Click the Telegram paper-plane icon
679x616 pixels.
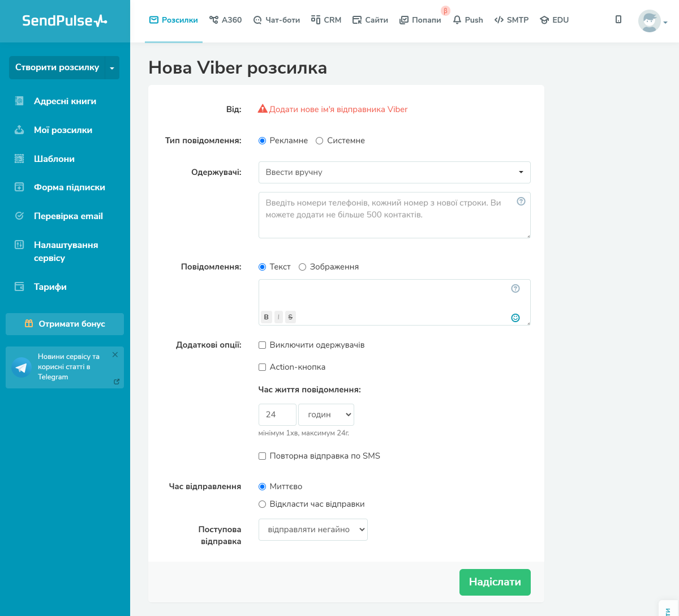[22, 367]
